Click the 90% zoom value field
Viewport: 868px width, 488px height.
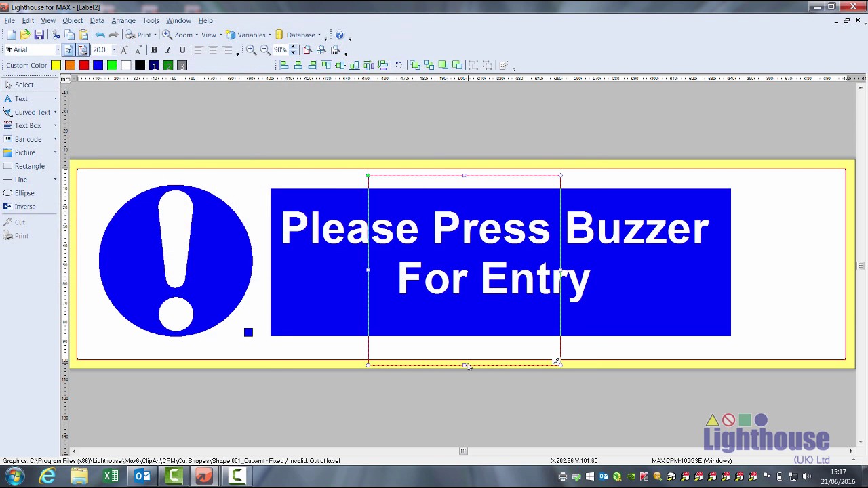tap(280, 50)
